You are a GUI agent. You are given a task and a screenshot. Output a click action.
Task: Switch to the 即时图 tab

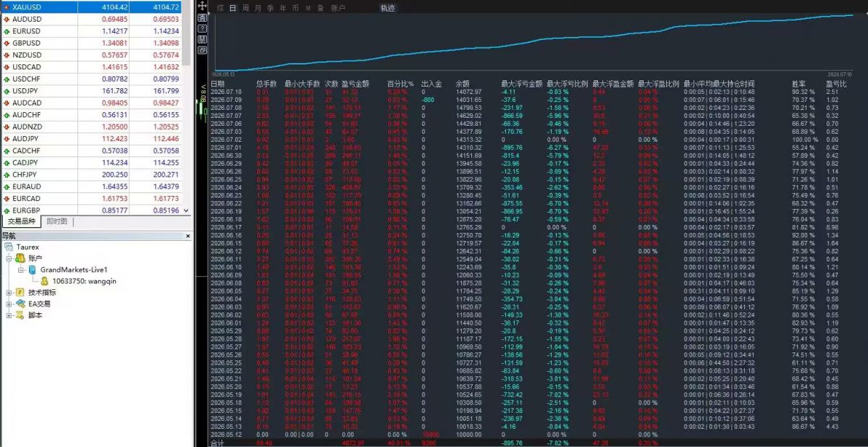pos(57,221)
